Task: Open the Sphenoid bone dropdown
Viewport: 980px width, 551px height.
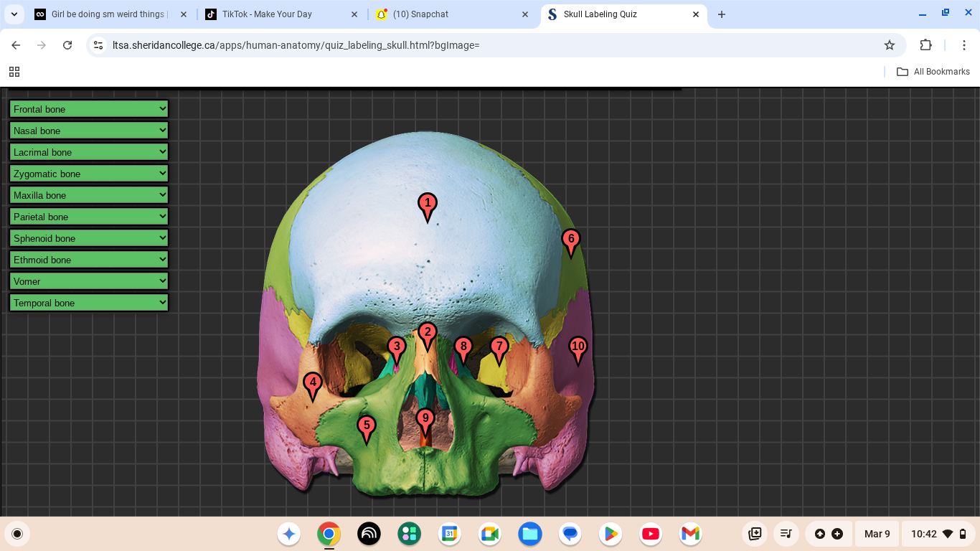Action: (89, 238)
